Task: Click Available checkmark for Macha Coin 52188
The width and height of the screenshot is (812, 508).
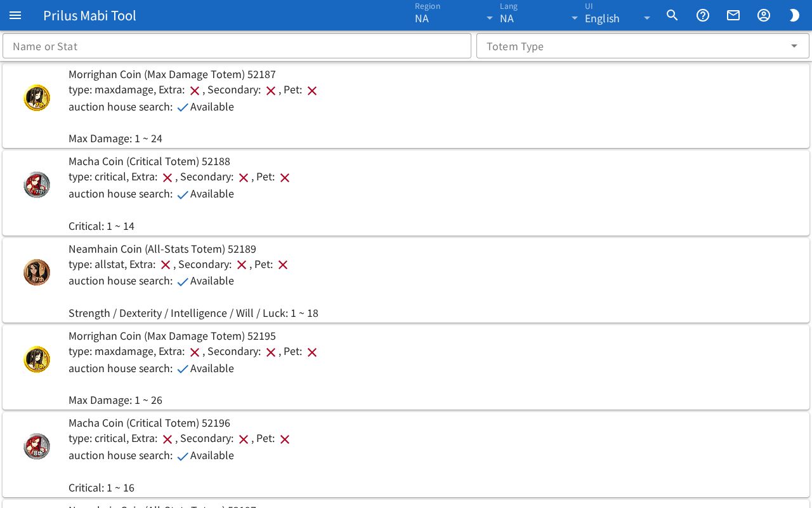Action: 183,195
